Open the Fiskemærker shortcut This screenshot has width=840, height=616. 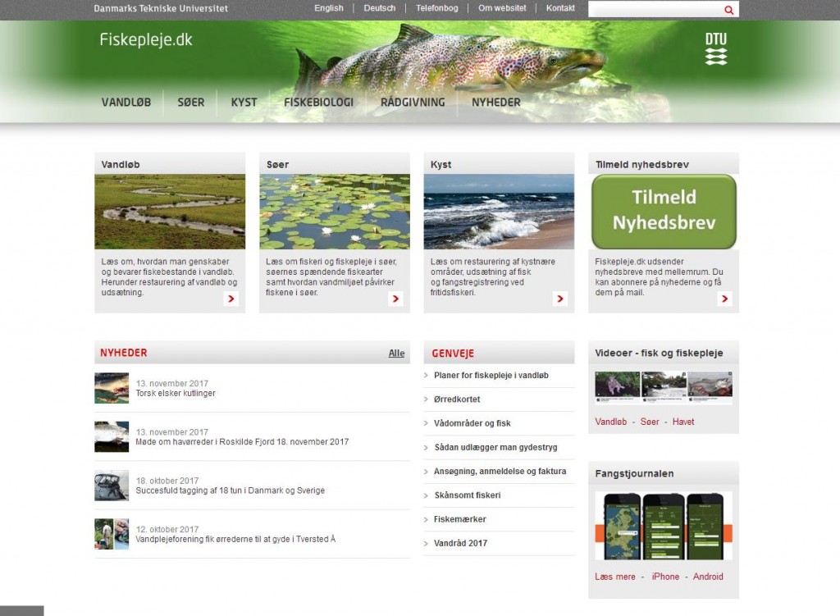(x=459, y=519)
